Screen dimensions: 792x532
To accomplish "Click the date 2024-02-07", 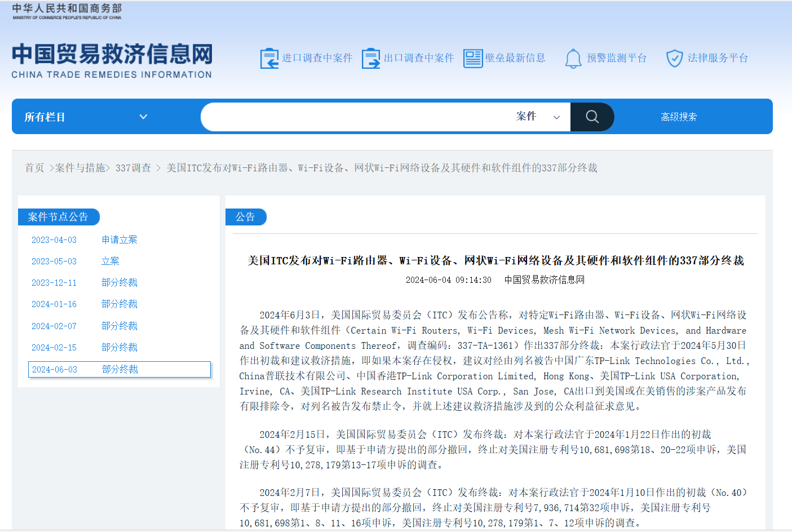I will (x=54, y=326).
